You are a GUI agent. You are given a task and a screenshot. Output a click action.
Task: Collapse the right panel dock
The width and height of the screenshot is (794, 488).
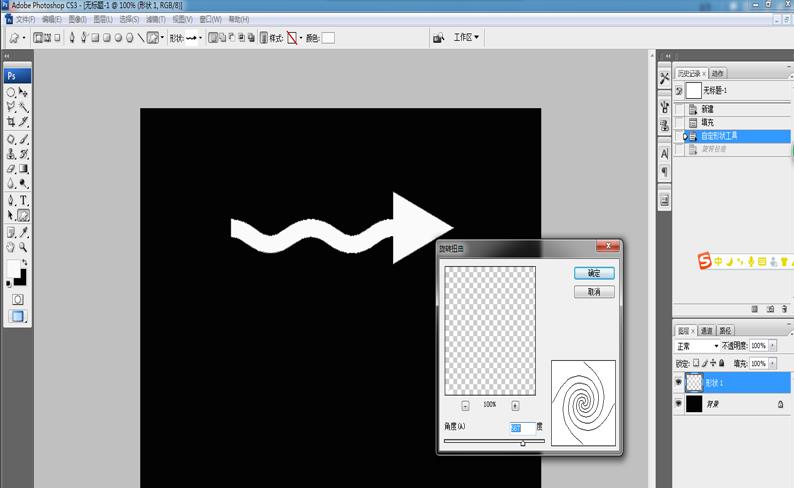(668, 56)
